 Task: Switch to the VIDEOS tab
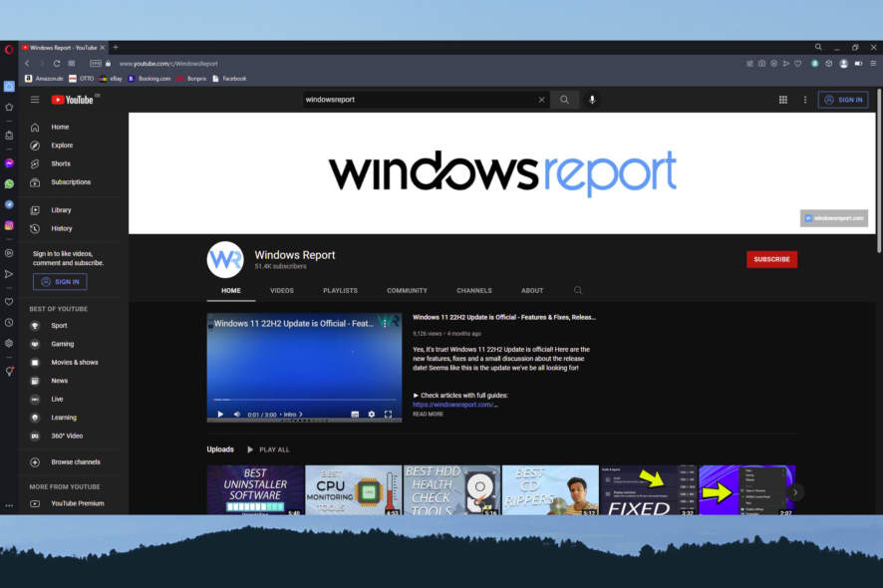pyautogui.click(x=282, y=291)
